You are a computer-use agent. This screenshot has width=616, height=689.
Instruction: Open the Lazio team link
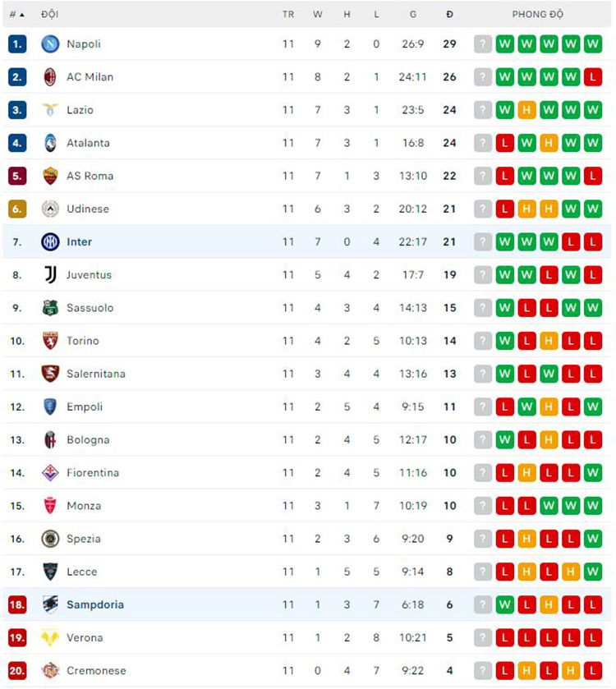coord(80,110)
